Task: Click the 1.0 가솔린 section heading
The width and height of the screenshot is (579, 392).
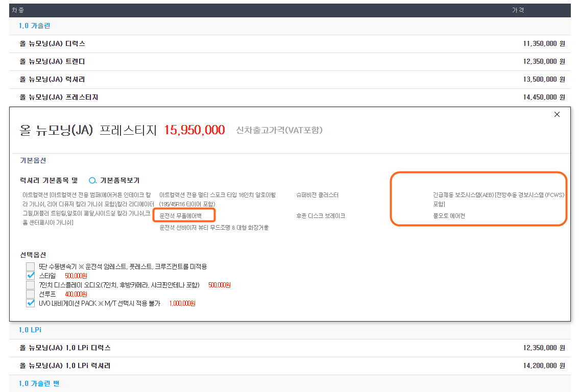Action: tap(34, 26)
